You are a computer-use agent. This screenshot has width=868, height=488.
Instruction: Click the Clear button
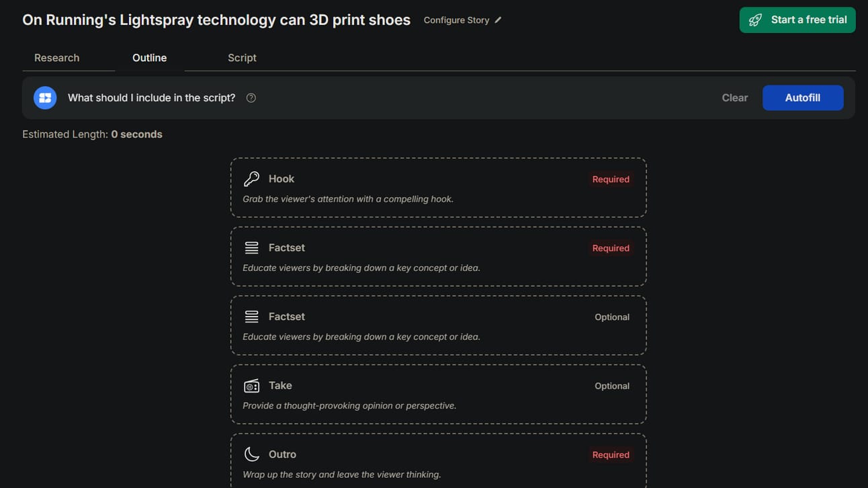[x=735, y=97]
